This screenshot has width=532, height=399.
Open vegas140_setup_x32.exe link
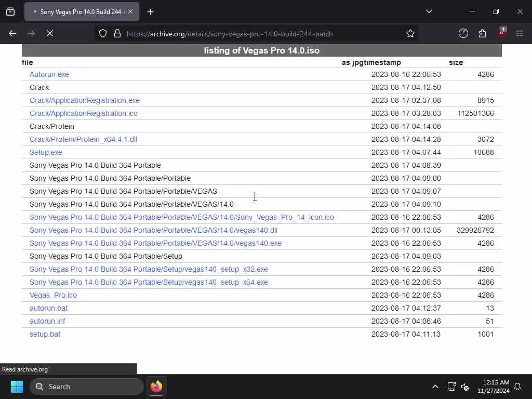[x=149, y=270]
